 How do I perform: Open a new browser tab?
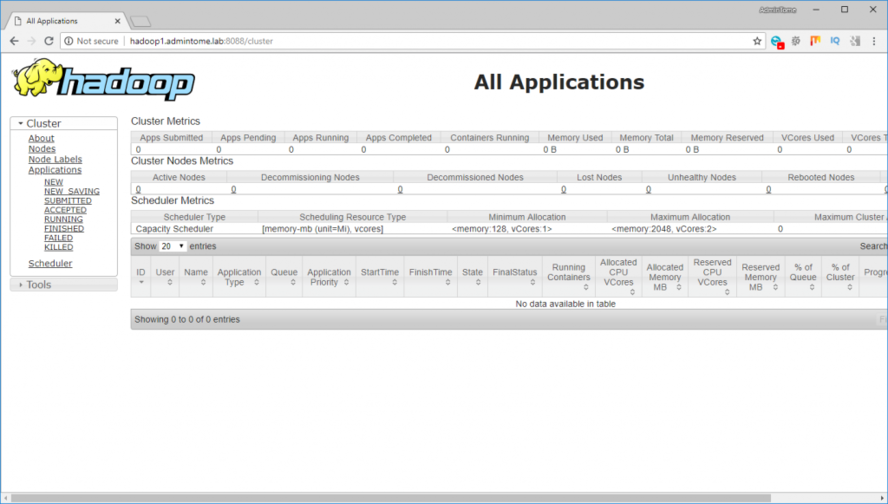141,21
